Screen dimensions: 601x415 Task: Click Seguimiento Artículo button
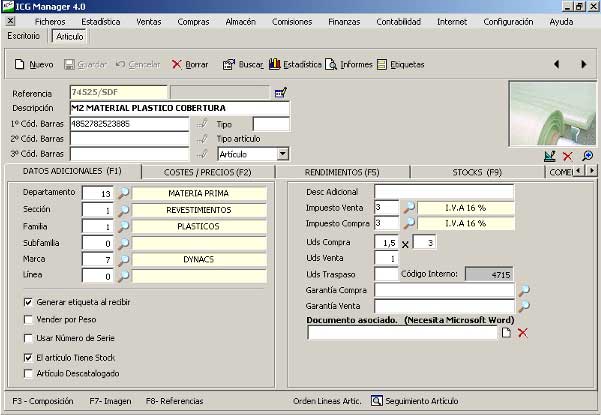pyautogui.click(x=413, y=401)
